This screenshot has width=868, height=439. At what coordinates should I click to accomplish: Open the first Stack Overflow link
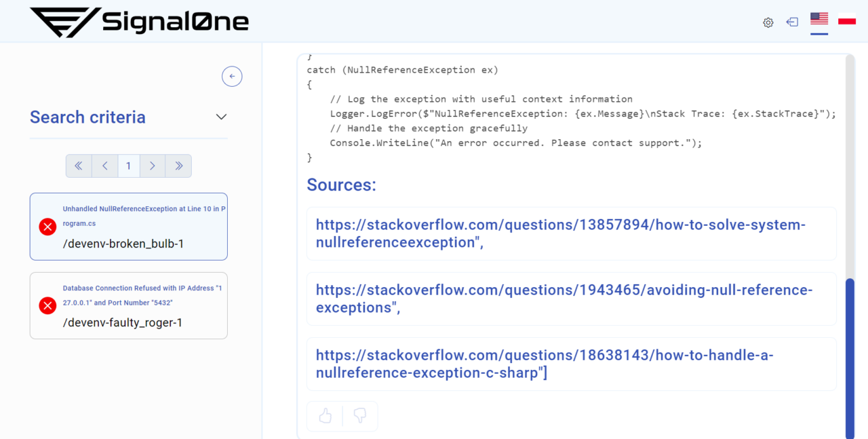click(560, 233)
